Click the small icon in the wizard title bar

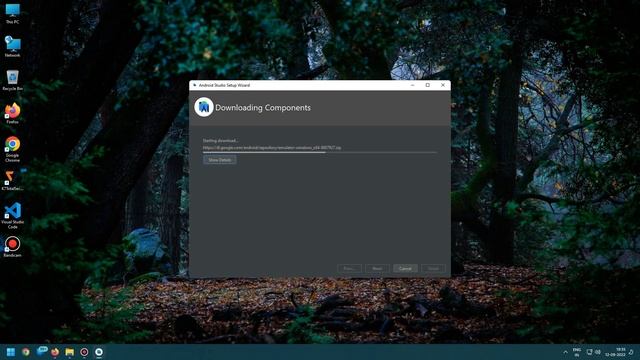(195, 85)
